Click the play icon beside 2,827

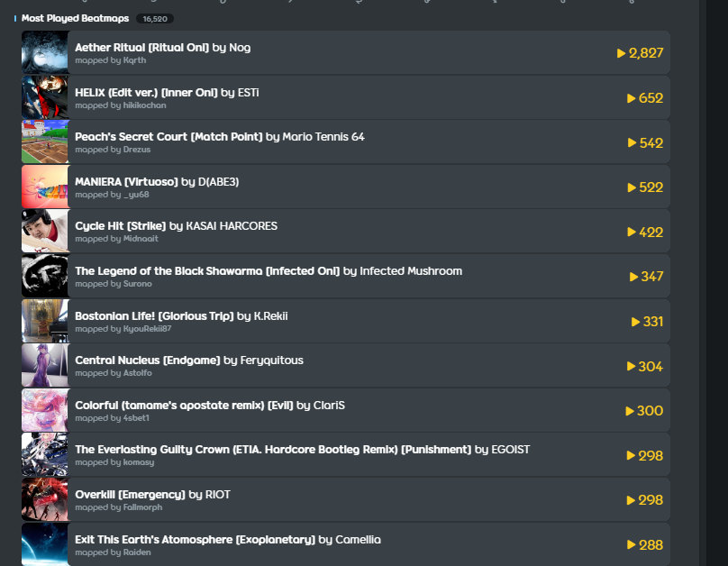pyautogui.click(x=621, y=53)
